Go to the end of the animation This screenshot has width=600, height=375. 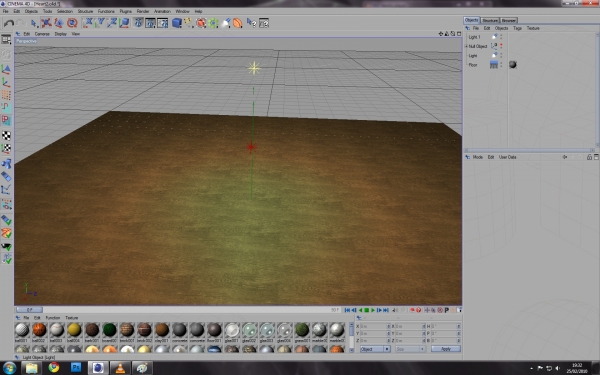click(x=386, y=310)
